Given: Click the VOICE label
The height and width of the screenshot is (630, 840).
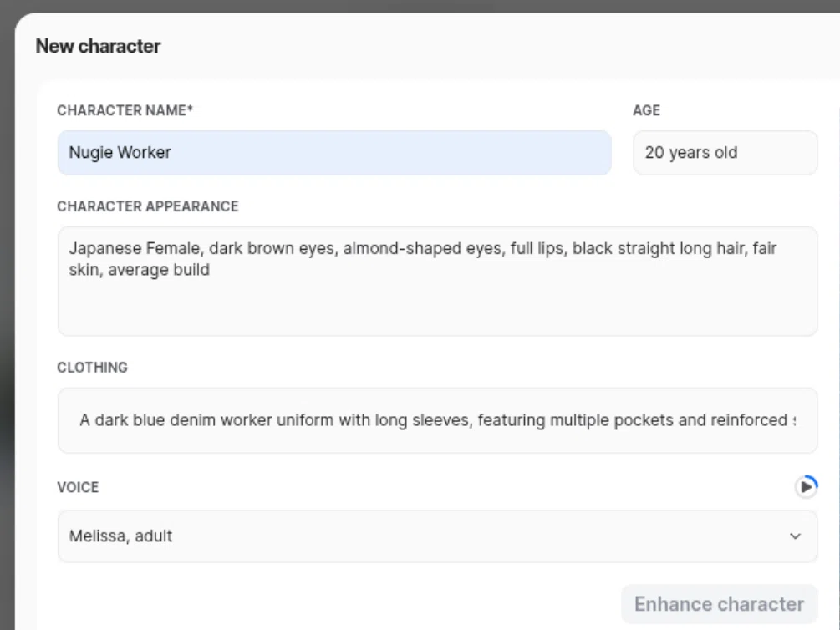Looking at the screenshot, I should tap(78, 487).
